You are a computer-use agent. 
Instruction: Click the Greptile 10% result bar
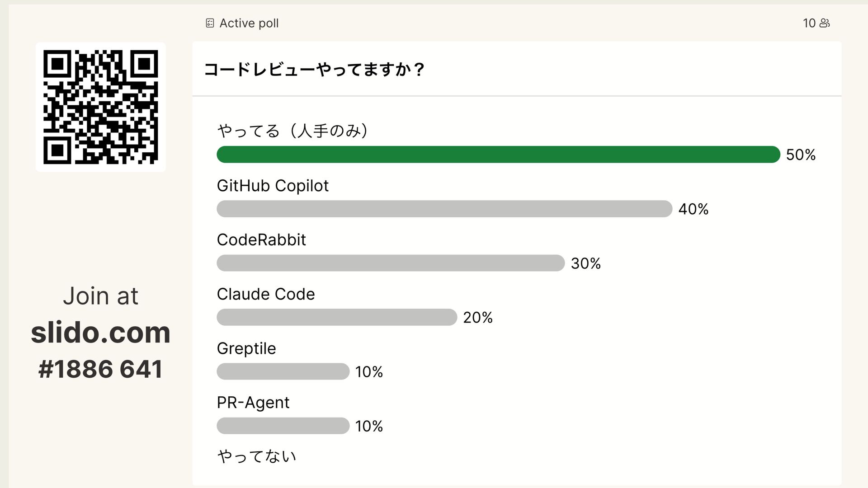click(283, 371)
